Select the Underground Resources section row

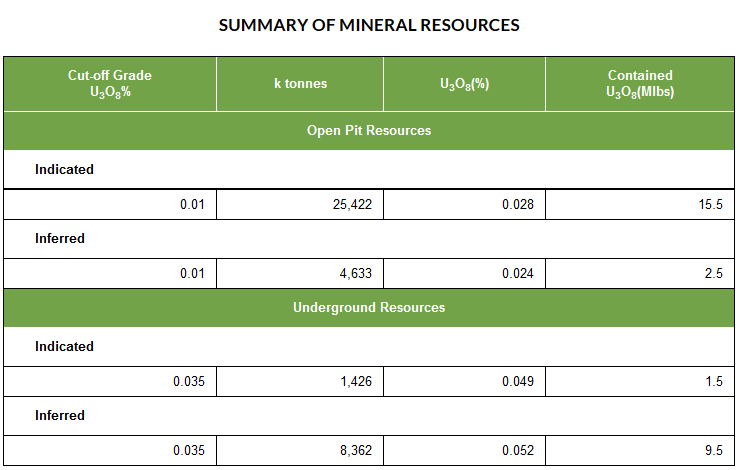click(x=369, y=308)
